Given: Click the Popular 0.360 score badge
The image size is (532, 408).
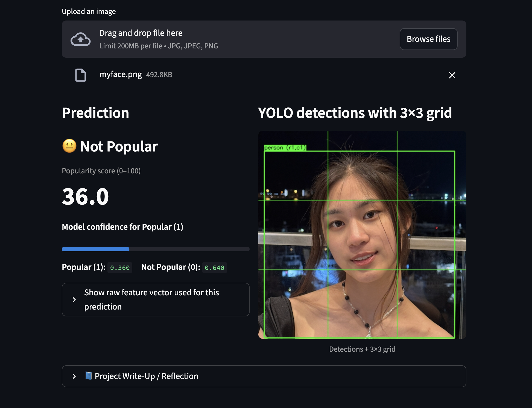Looking at the screenshot, I should (x=120, y=268).
